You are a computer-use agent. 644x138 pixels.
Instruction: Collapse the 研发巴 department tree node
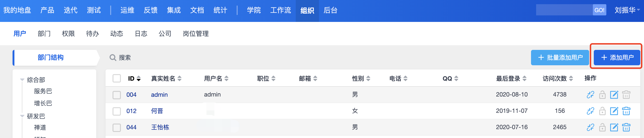(x=22, y=116)
